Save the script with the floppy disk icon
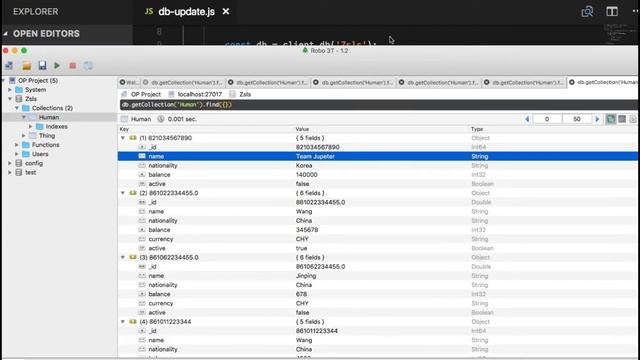 click(x=42, y=65)
